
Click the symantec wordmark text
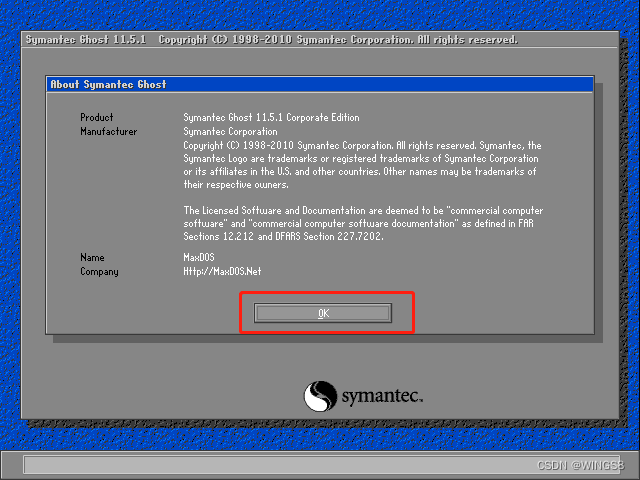(x=382, y=396)
